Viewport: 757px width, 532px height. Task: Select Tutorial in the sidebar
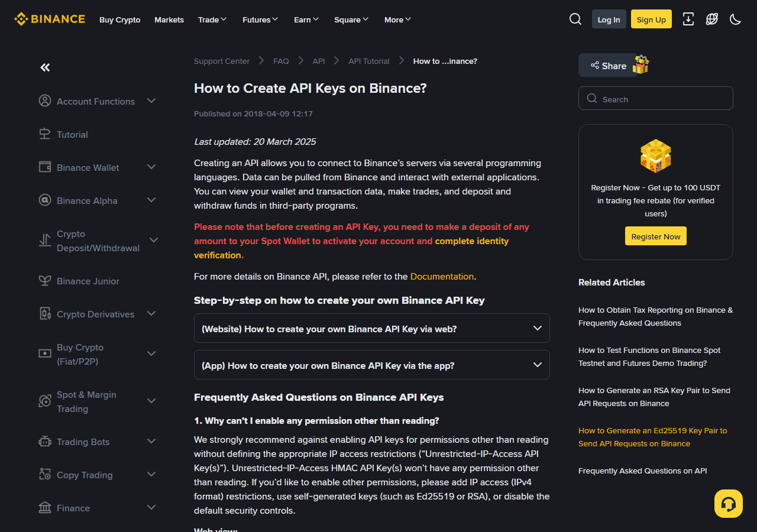(x=72, y=134)
